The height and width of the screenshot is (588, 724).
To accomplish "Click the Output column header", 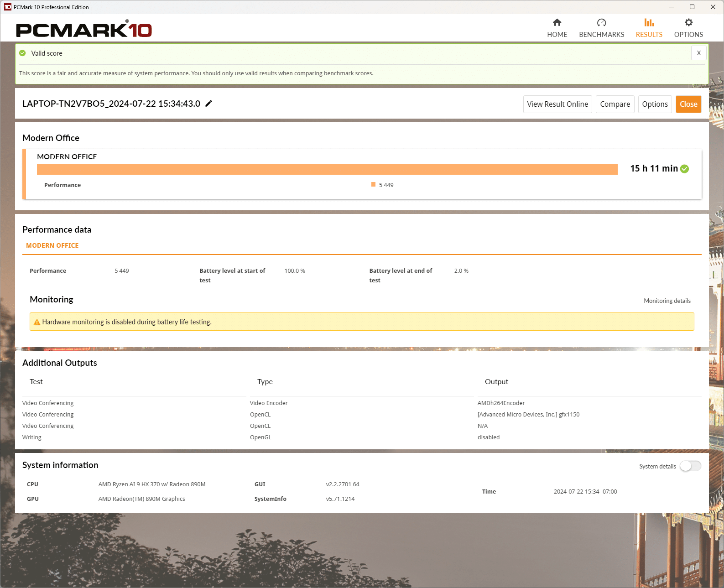I will tap(496, 382).
